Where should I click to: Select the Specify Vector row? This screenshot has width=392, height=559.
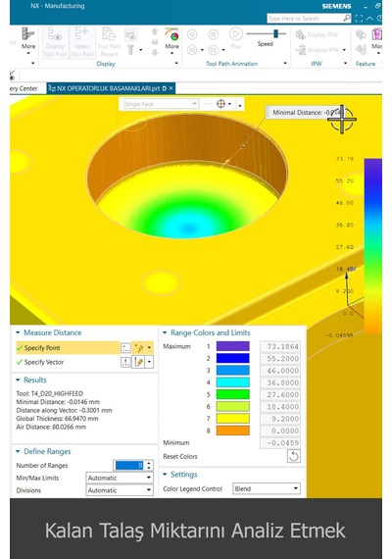tap(68, 362)
